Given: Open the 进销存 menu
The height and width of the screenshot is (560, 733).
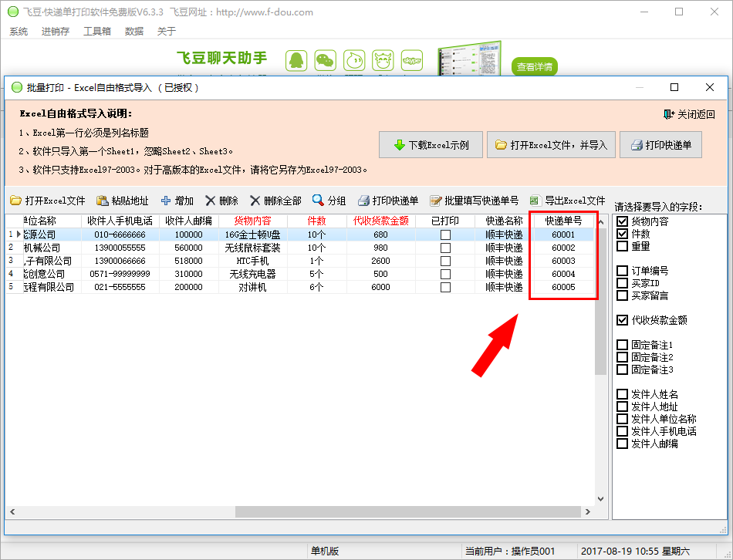Looking at the screenshot, I should click(55, 32).
